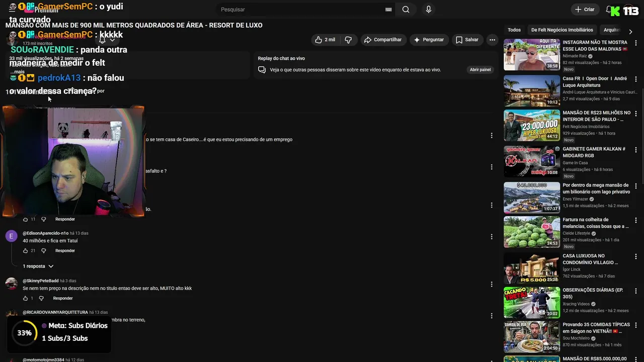Open Casa FR Open Door video thumbnail
This screenshot has height=362, width=644.
click(x=532, y=91)
